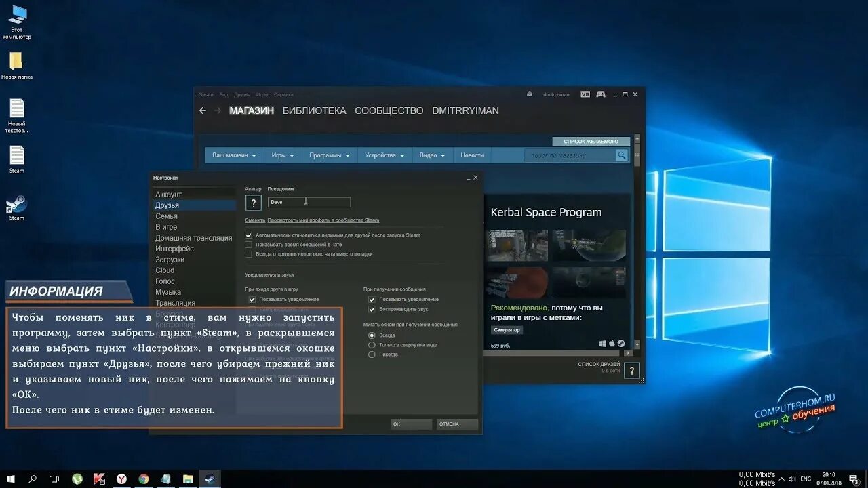Open the green uTorrent taskbar icon
868x488 pixels.
tap(77, 479)
